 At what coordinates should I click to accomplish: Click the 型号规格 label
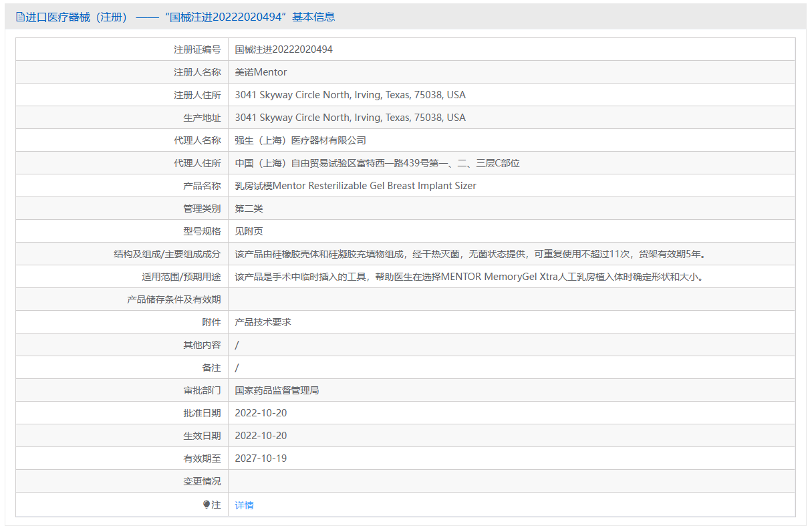point(202,231)
